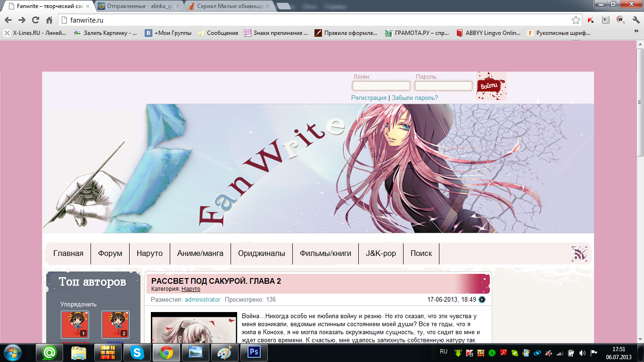
Task: Click the Войти login button
Action: [x=491, y=86]
